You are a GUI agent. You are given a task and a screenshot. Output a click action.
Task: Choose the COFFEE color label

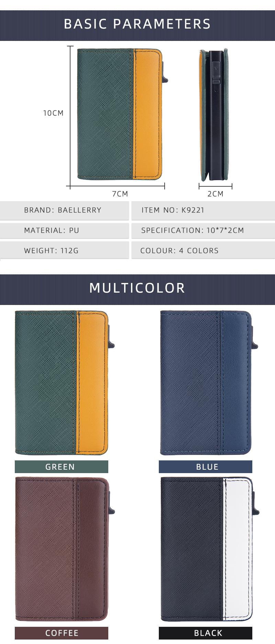pos(62,633)
